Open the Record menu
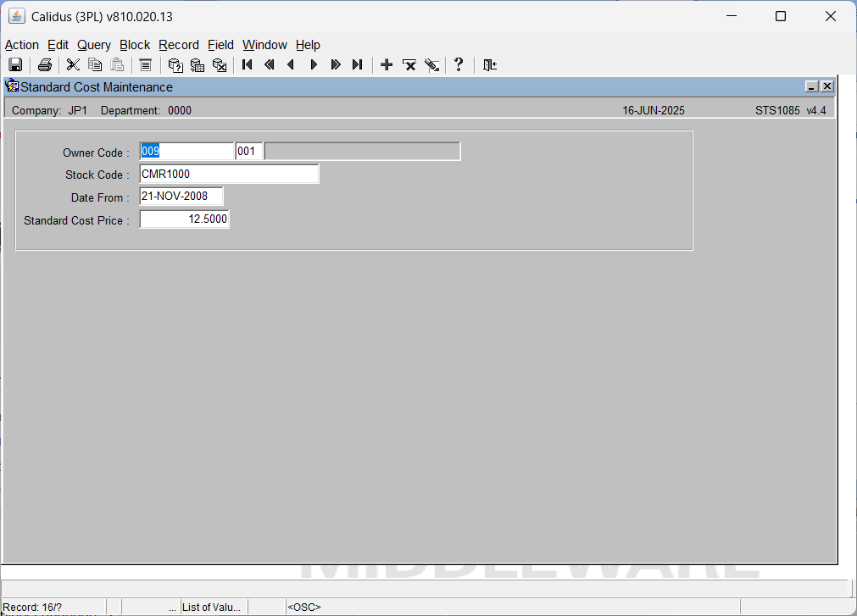Screen dimensions: 857x616 pos(179,45)
